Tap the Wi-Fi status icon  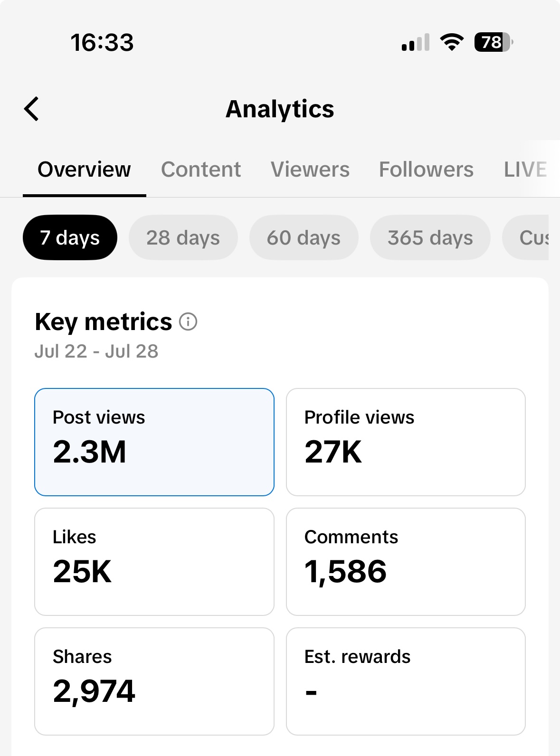452,42
